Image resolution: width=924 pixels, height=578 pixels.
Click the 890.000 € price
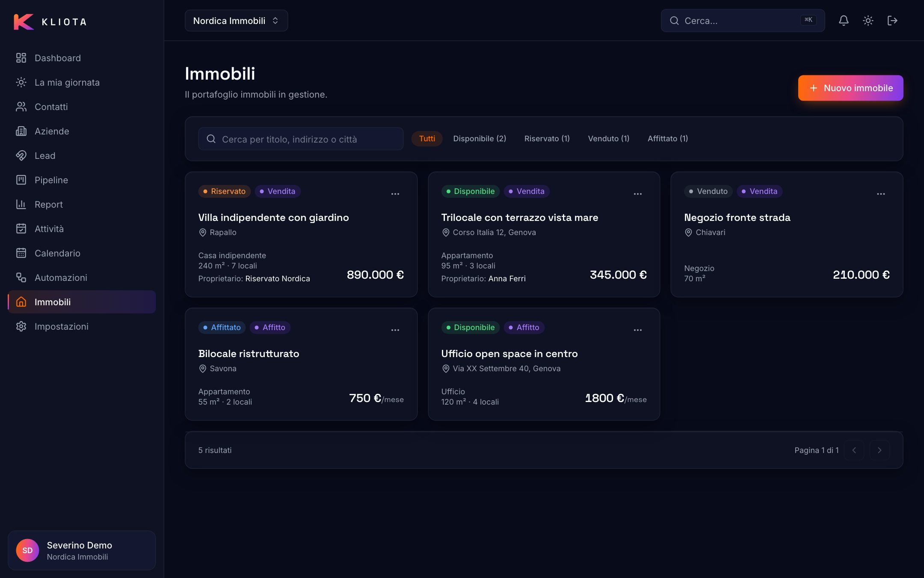375,275
